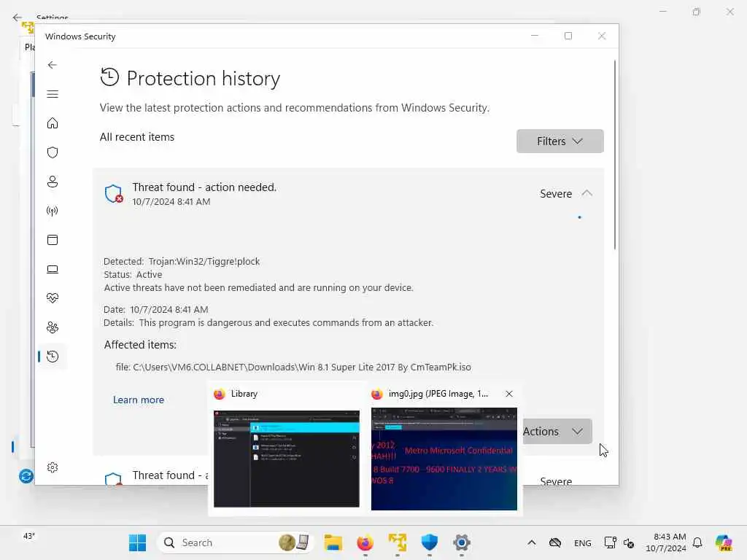
Task: Open Account protection in sidebar
Action: pos(53,182)
